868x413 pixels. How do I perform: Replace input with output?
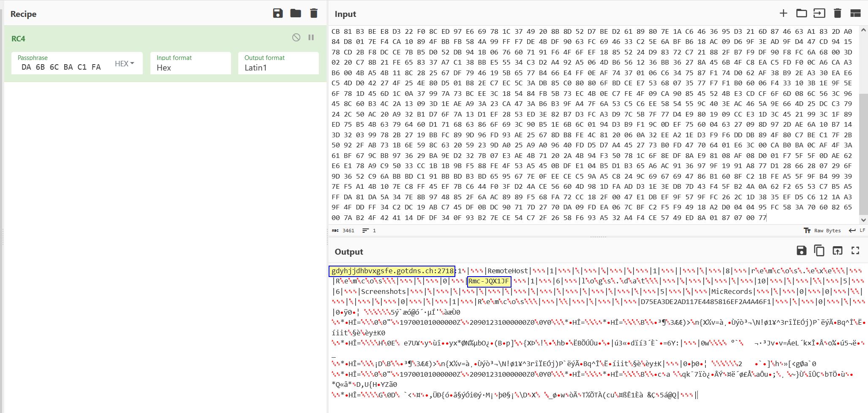point(837,250)
